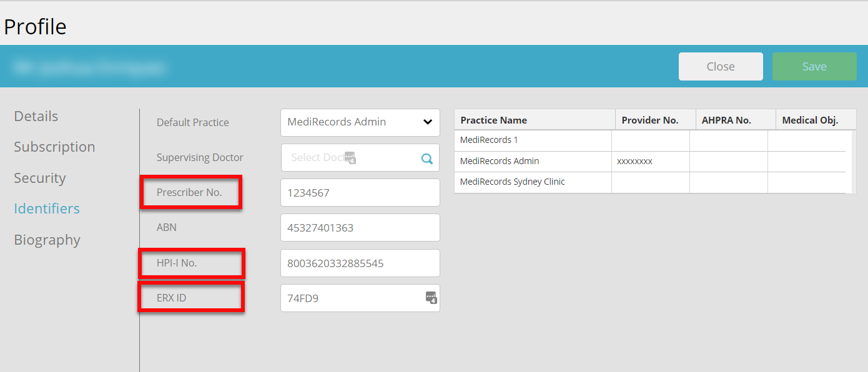The height and width of the screenshot is (372, 868).
Task: Open the Details section
Action: [x=36, y=116]
